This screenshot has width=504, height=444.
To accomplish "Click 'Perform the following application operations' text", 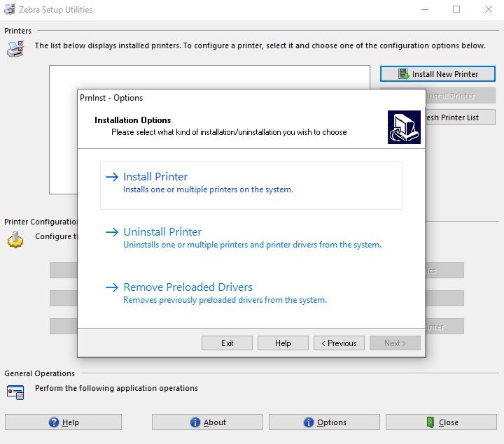I will tap(116, 388).
